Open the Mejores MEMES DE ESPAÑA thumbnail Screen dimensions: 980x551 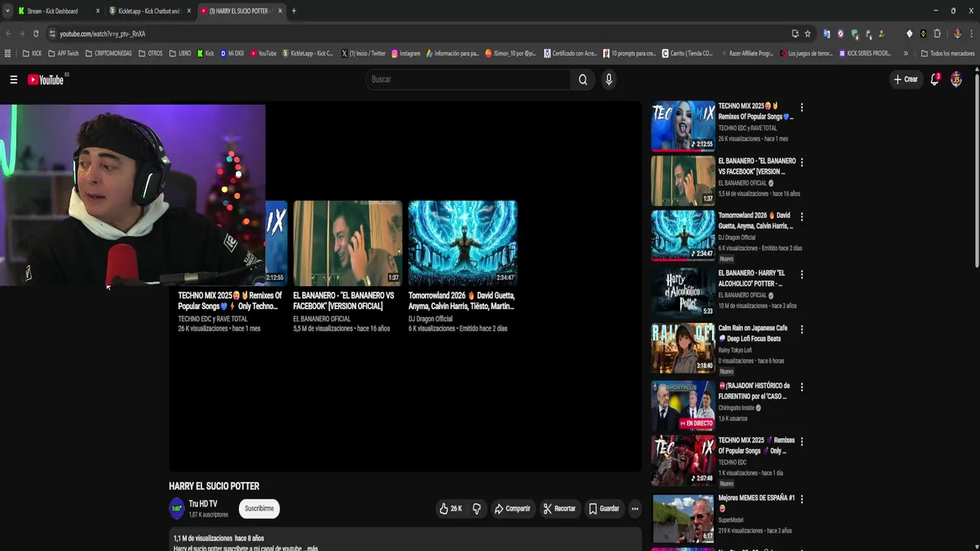[x=683, y=518]
